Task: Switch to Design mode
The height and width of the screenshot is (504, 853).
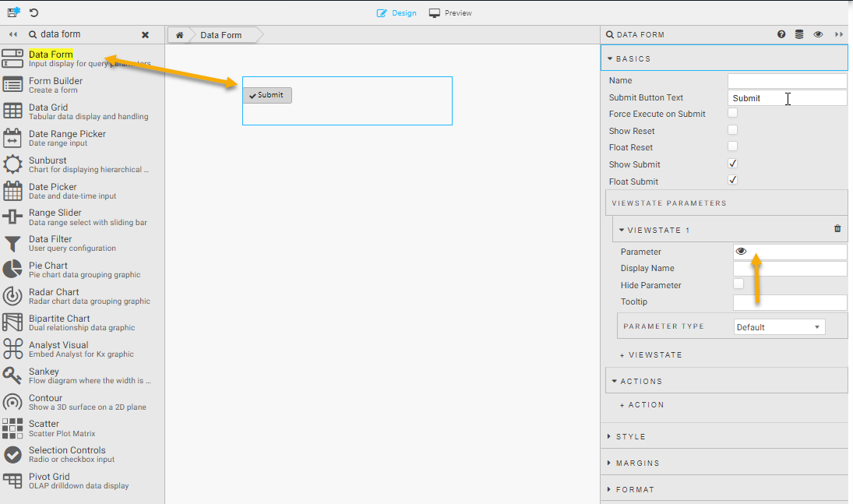Action: [x=397, y=13]
